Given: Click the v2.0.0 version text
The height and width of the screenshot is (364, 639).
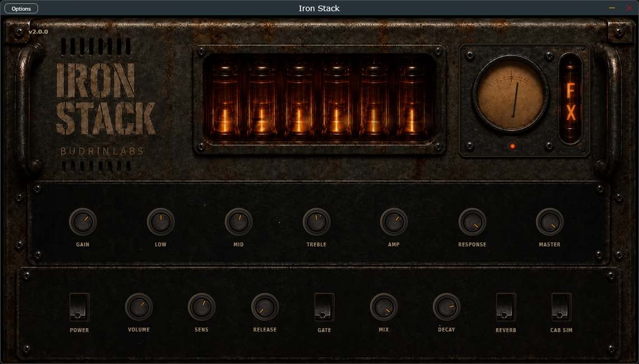Looking at the screenshot, I should tap(38, 32).
